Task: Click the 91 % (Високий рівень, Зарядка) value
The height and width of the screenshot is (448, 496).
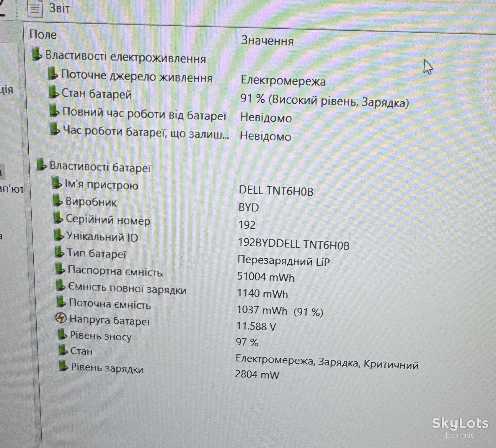Action: [325, 100]
